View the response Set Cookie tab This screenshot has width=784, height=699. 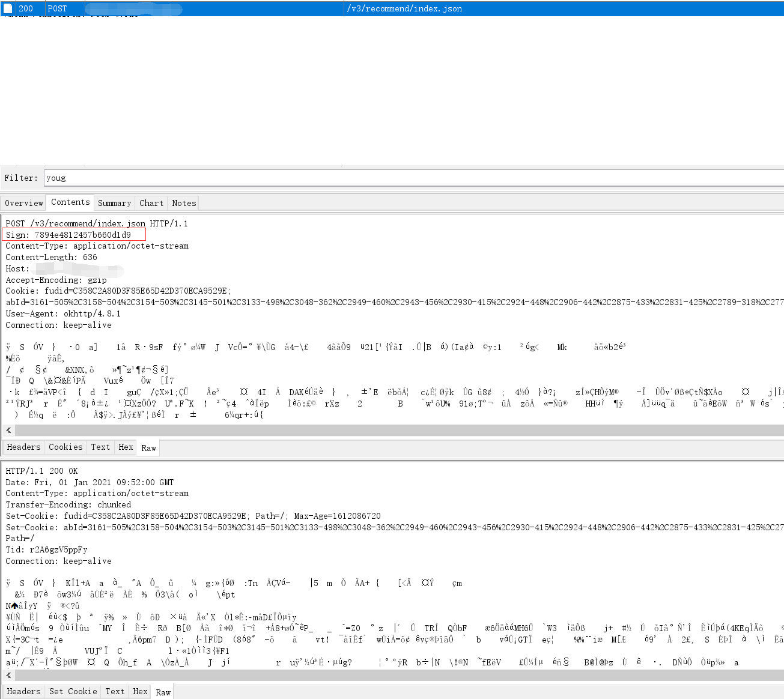(x=73, y=691)
